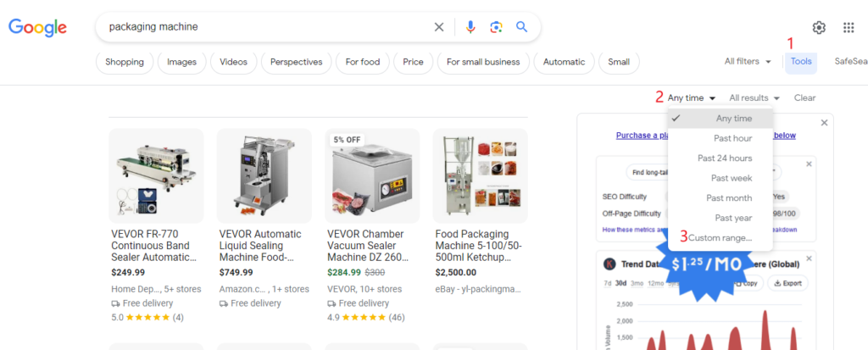This screenshot has height=350, width=868.
Task: Submit search with the magnifying glass icon
Action: (x=521, y=26)
